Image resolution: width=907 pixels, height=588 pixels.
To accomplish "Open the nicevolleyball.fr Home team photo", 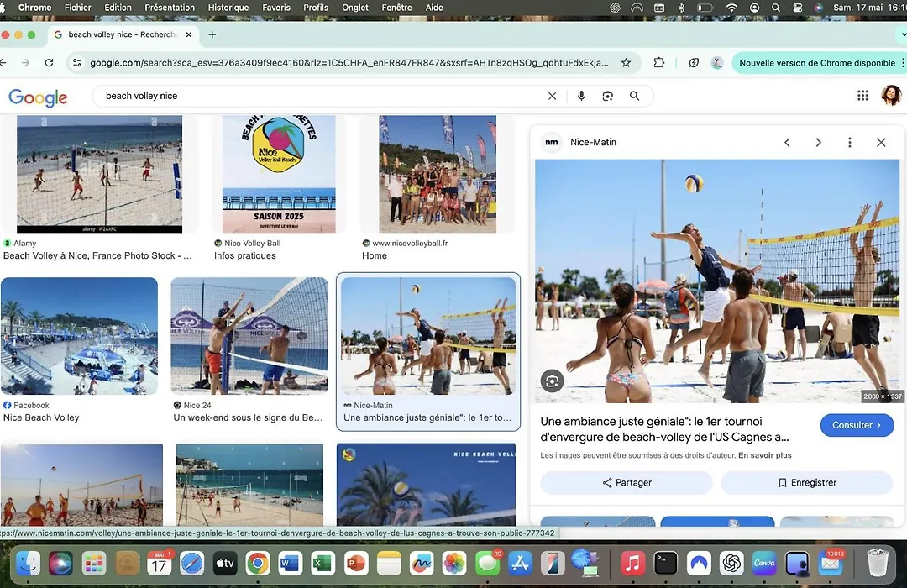I will [x=438, y=174].
